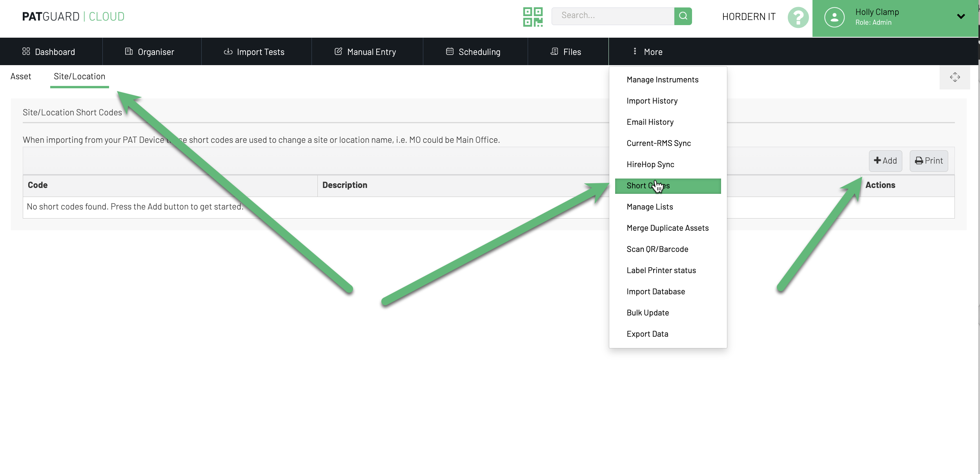Open Manual Entry from navbar
Image resolution: width=980 pixels, height=474 pixels.
[365, 52]
